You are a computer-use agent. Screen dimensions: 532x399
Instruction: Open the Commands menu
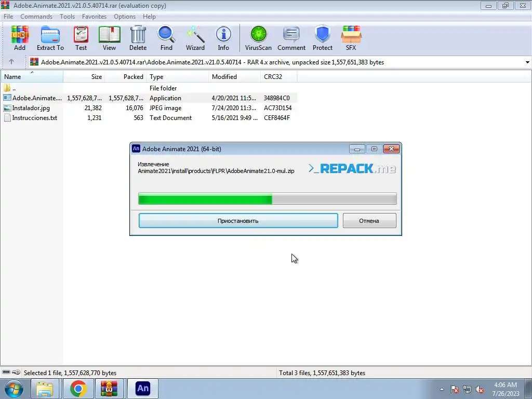point(36,16)
